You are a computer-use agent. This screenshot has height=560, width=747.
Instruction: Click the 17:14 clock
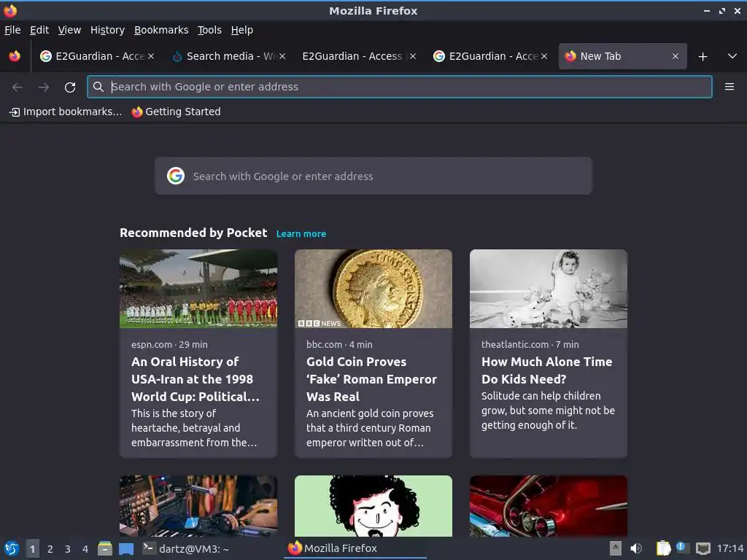point(729,548)
